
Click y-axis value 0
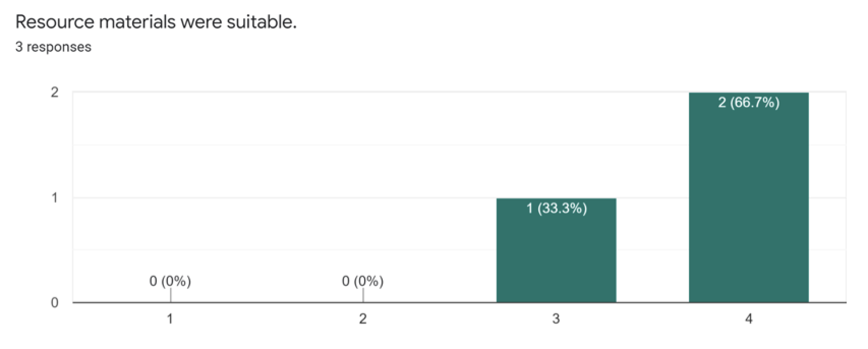55,303
